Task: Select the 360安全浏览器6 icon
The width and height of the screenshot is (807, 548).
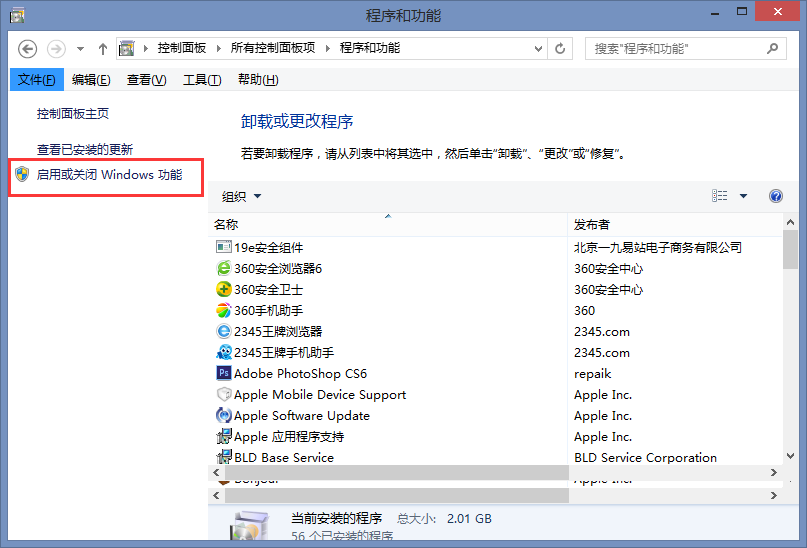Action: pos(223,268)
